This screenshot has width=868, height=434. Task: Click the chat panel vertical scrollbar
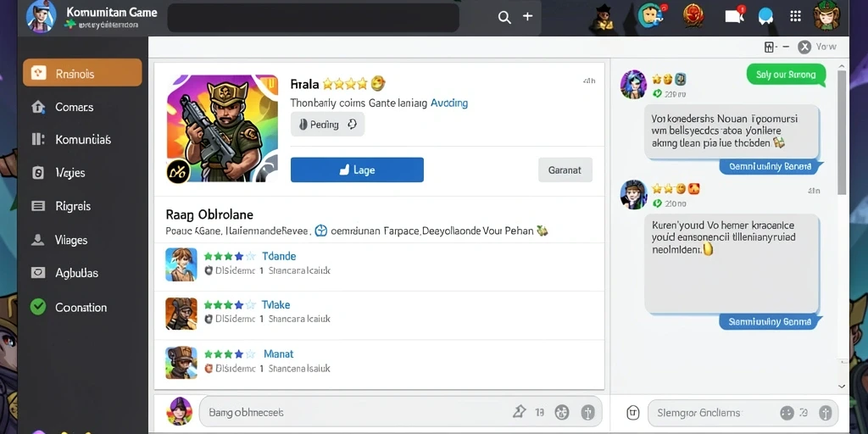pos(842,131)
